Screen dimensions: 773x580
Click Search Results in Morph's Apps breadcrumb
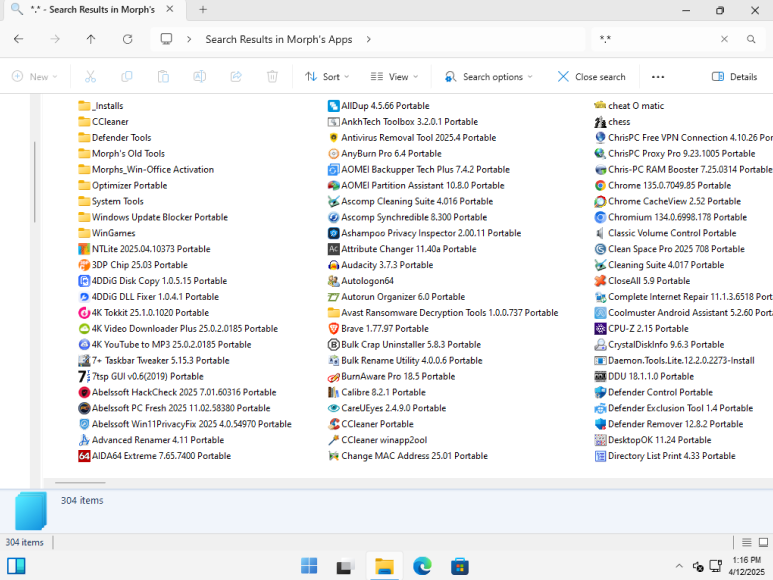tap(279, 39)
